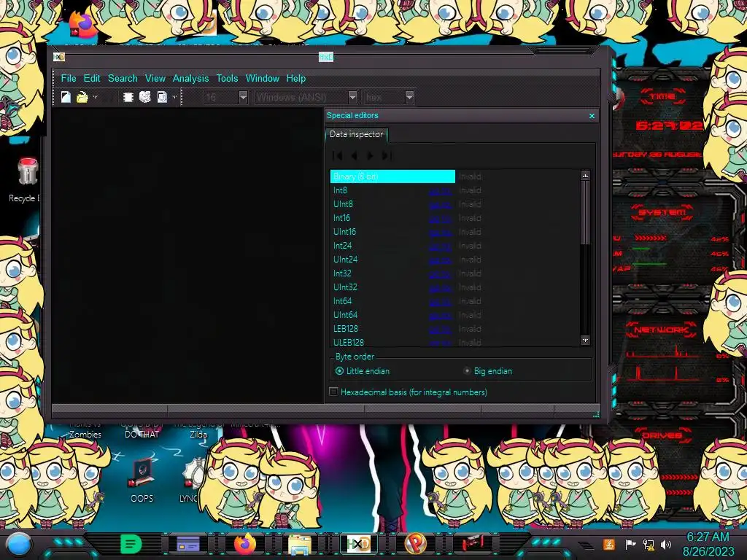The image size is (747, 560).
Task: Click the go to link in UInt16 row
Action: click(x=440, y=233)
